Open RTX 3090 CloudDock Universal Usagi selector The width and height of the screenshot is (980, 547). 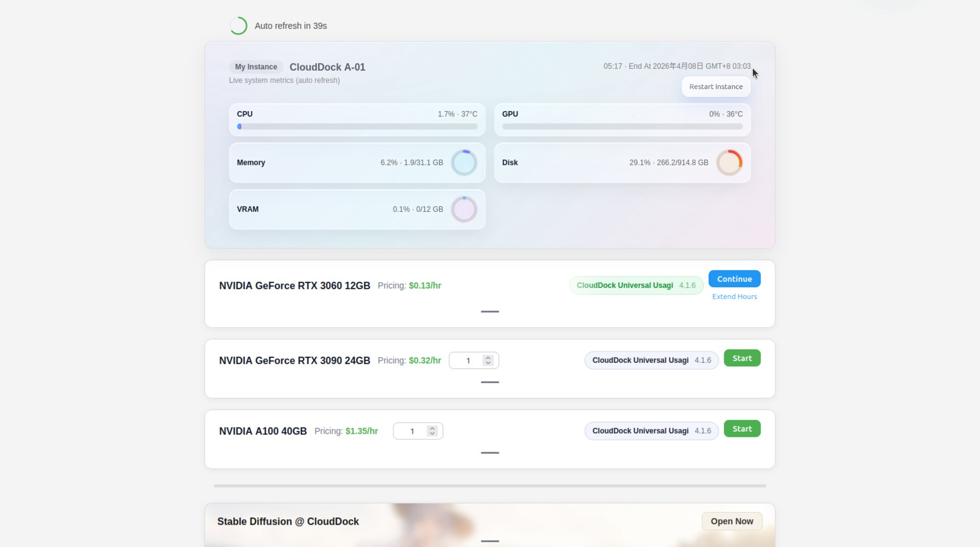point(651,360)
